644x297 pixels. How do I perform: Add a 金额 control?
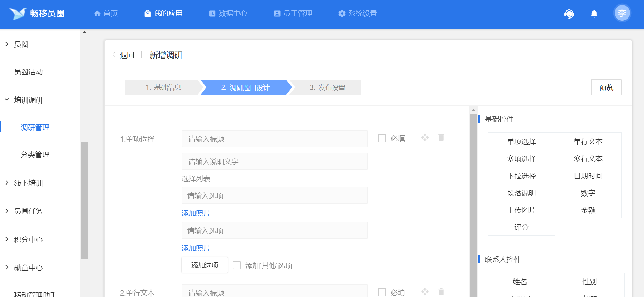click(588, 210)
